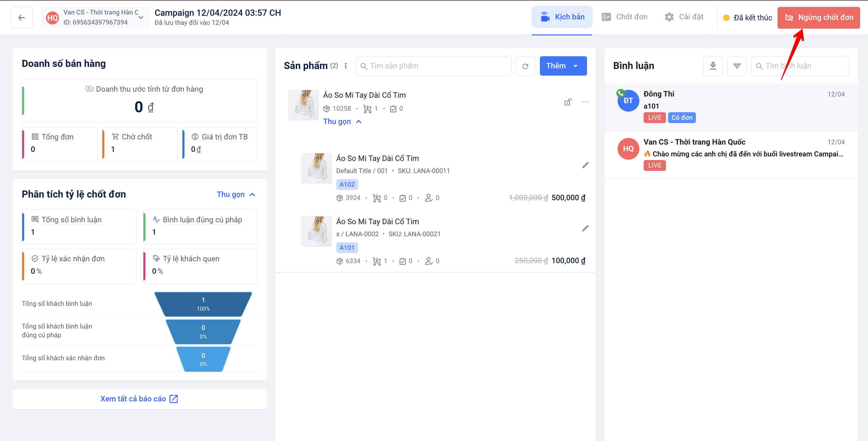Open more options for Áo So Mi product
868x441 pixels.
[585, 102]
